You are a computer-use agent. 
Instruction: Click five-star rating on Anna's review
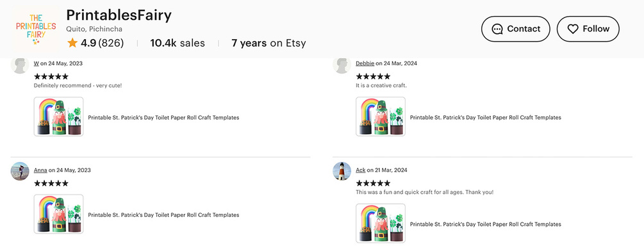51,183
